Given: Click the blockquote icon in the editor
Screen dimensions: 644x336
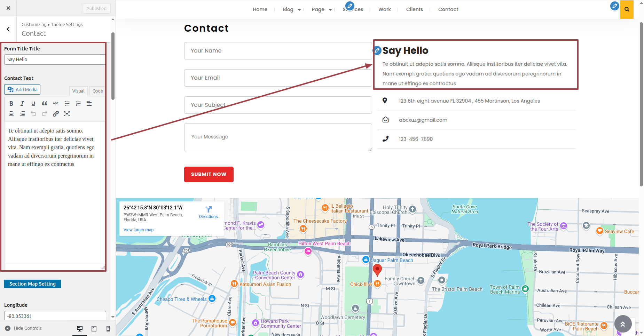Looking at the screenshot, I should pyautogui.click(x=45, y=104).
